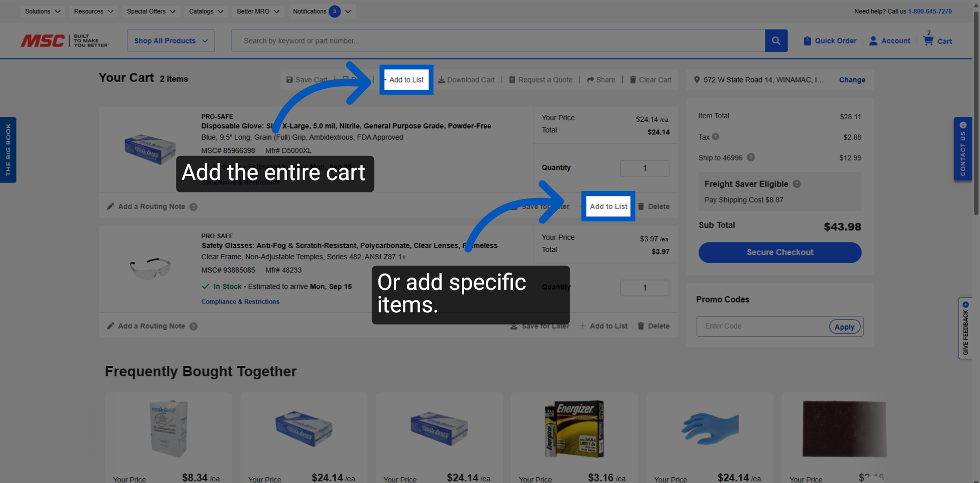Click the Ship to 46996 help icon

click(x=751, y=157)
